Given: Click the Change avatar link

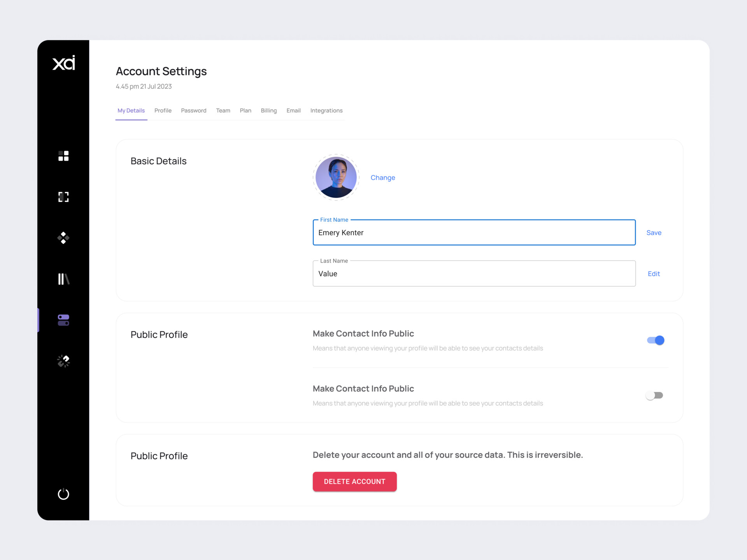Looking at the screenshot, I should point(382,178).
